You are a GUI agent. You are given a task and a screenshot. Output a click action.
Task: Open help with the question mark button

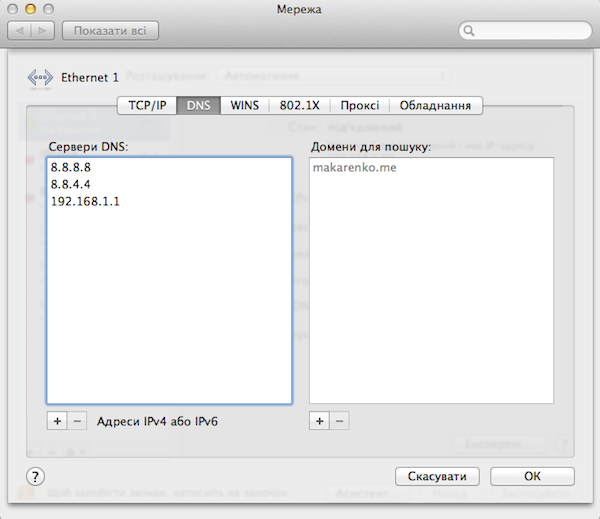[35, 476]
